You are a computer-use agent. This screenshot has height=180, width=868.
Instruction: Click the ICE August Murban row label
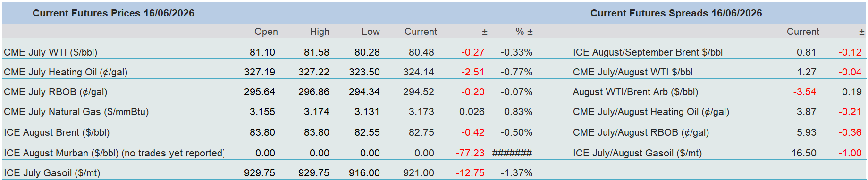[x=114, y=153]
